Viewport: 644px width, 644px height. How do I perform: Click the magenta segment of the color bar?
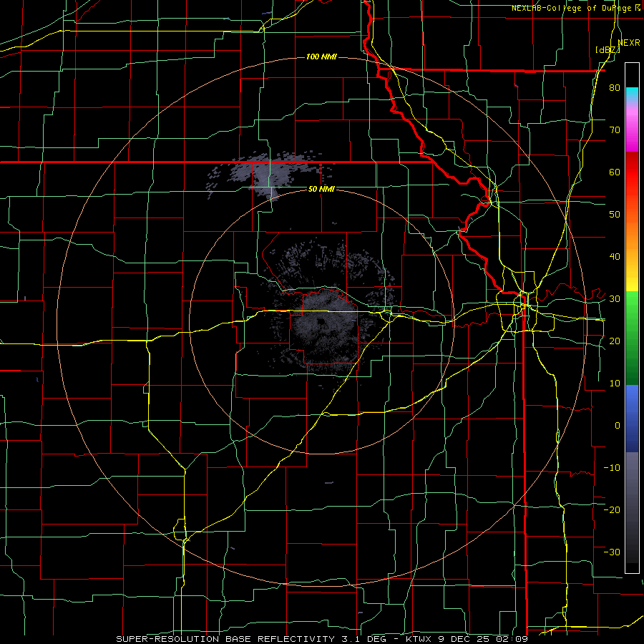click(632, 131)
